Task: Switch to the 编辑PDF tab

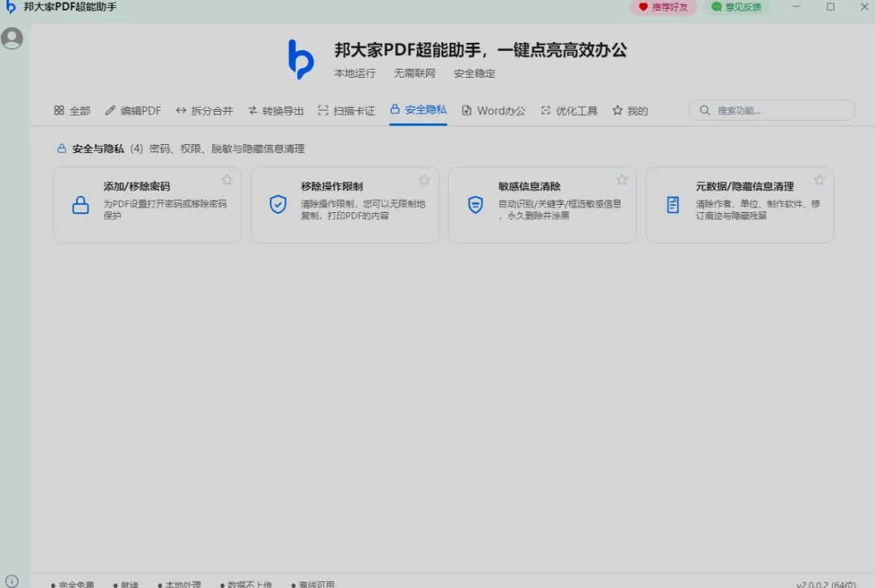Action: coord(133,110)
